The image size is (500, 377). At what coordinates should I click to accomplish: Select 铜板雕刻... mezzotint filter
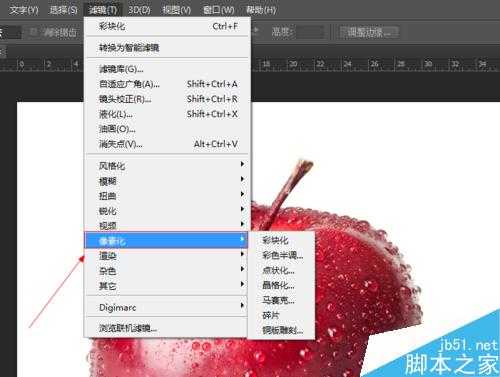coord(281,330)
